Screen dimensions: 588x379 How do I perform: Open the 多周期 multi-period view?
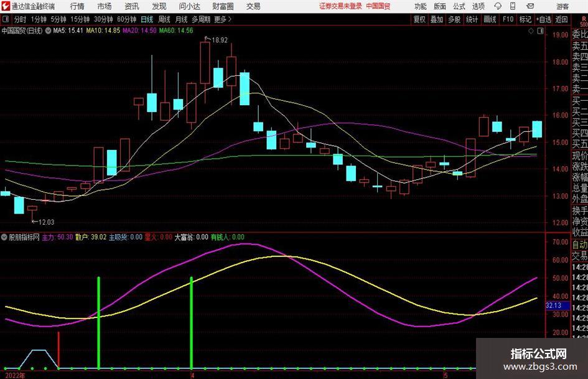pos(201,19)
